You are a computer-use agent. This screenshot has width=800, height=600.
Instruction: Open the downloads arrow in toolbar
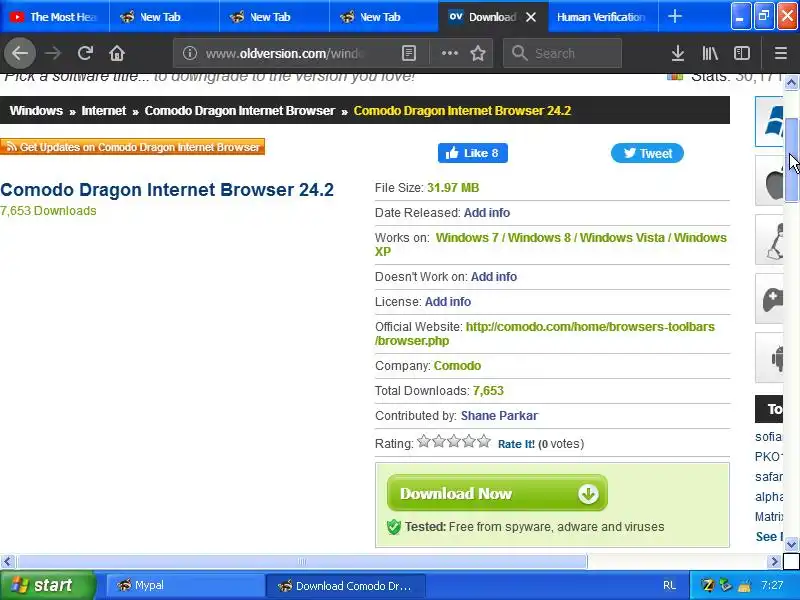click(x=678, y=53)
